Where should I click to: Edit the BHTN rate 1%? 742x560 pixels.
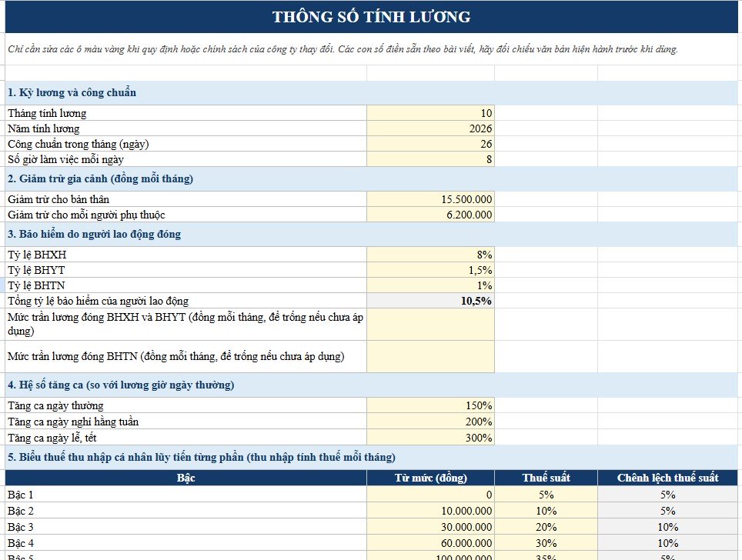click(430, 285)
